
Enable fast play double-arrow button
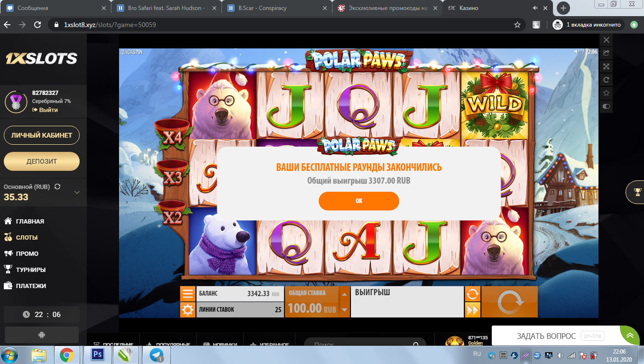(472, 310)
